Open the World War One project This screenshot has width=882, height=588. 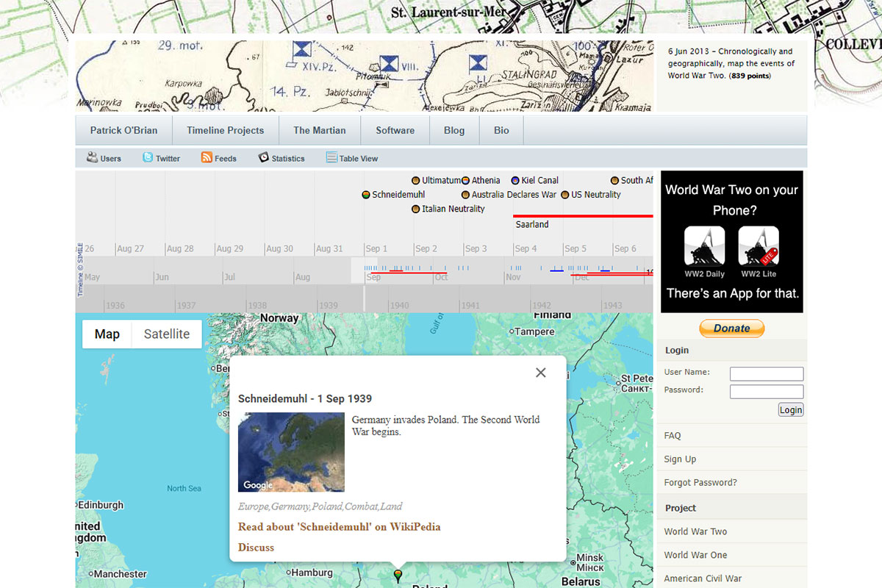(695, 555)
